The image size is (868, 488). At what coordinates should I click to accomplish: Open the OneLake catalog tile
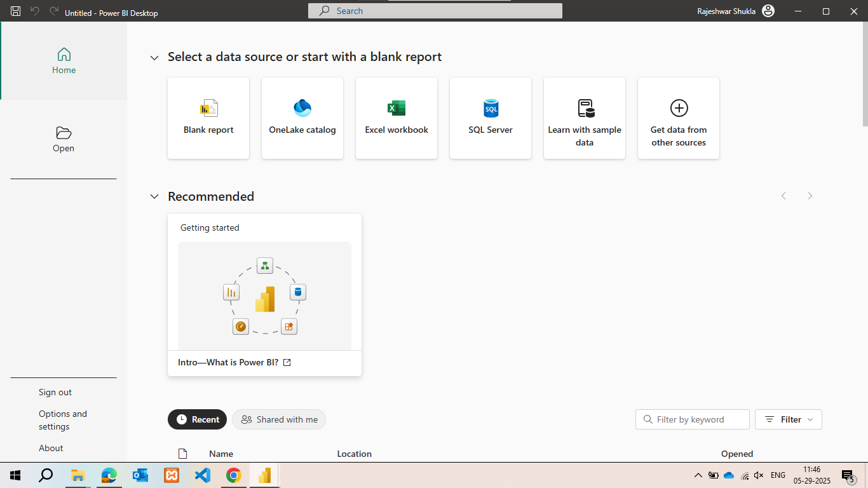(302, 118)
